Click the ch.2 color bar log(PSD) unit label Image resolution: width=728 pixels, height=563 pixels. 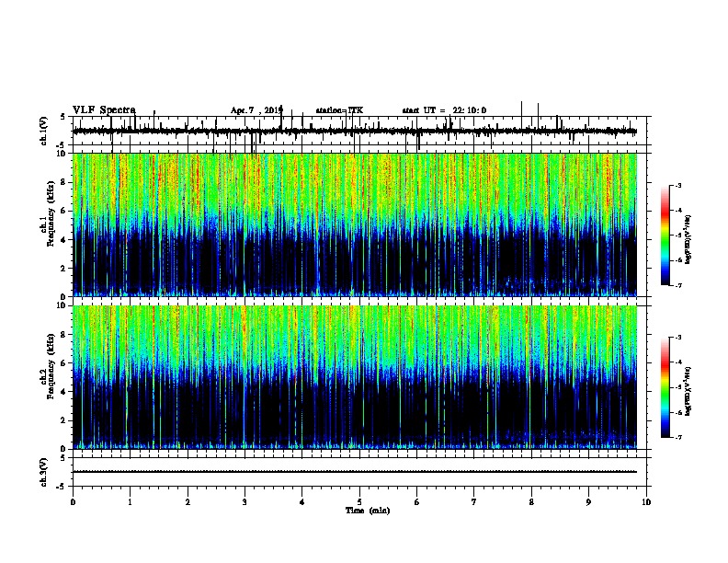click(688, 391)
